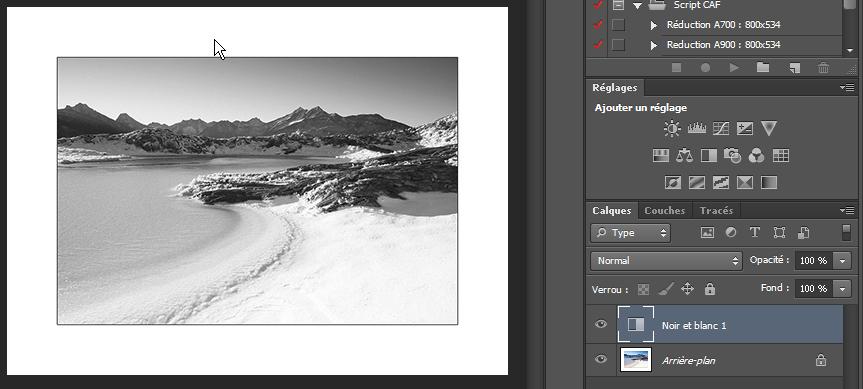Open the Opacité percentage dropdown arrow
This screenshot has height=389, width=863.
843,261
